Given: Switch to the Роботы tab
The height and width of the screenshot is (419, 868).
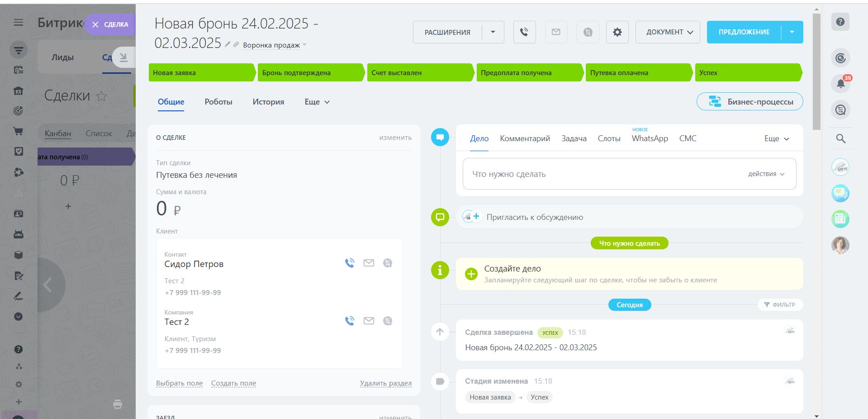Looking at the screenshot, I should pyautogui.click(x=218, y=102).
